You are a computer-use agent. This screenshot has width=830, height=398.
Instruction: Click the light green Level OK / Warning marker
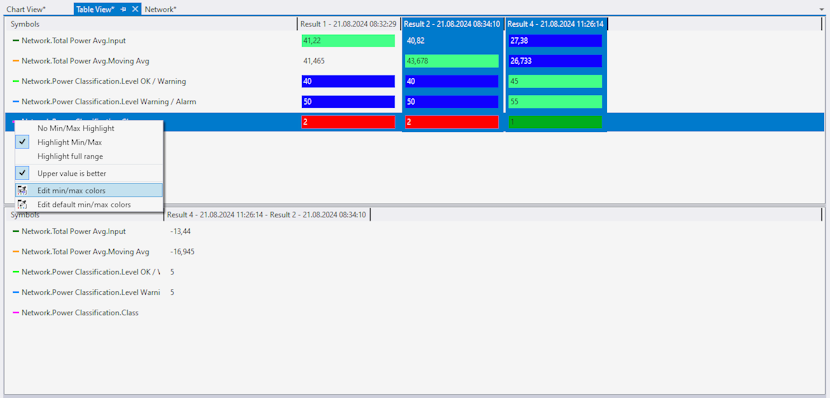tap(15, 82)
